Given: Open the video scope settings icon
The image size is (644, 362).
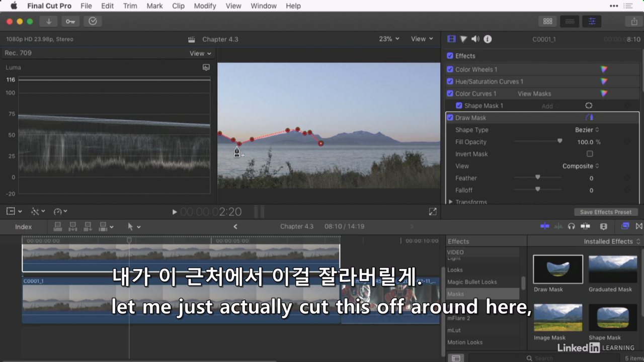Looking at the screenshot, I should [206, 67].
